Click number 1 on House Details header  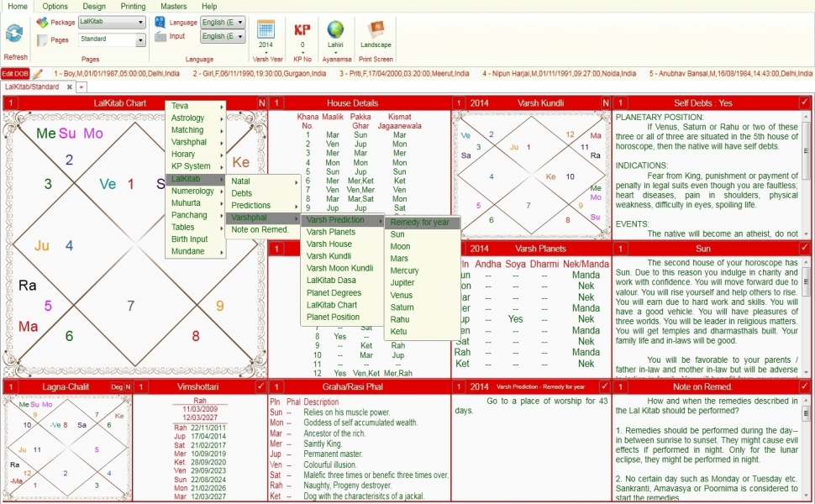(276, 102)
